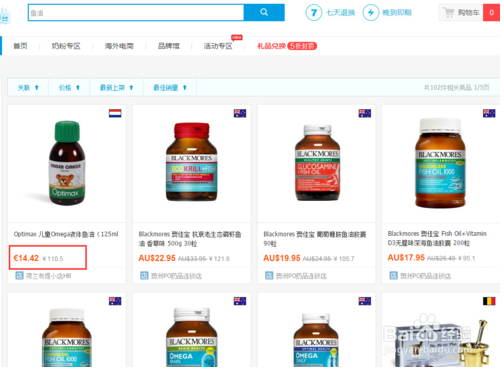The height and width of the screenshot is (389, 504).
Task: Open the seven-day return circle icon
Action: (x=314, y=13)
